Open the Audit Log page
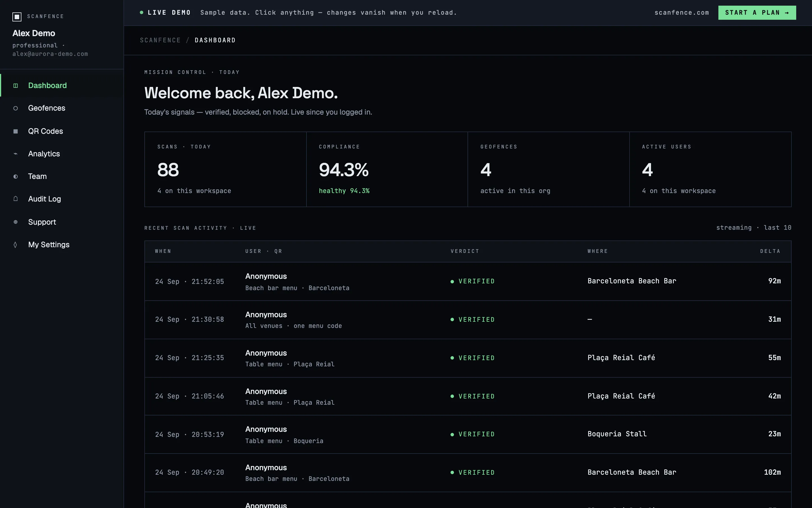812x508 pixels. pyautogui.click(x=62, y=199)
